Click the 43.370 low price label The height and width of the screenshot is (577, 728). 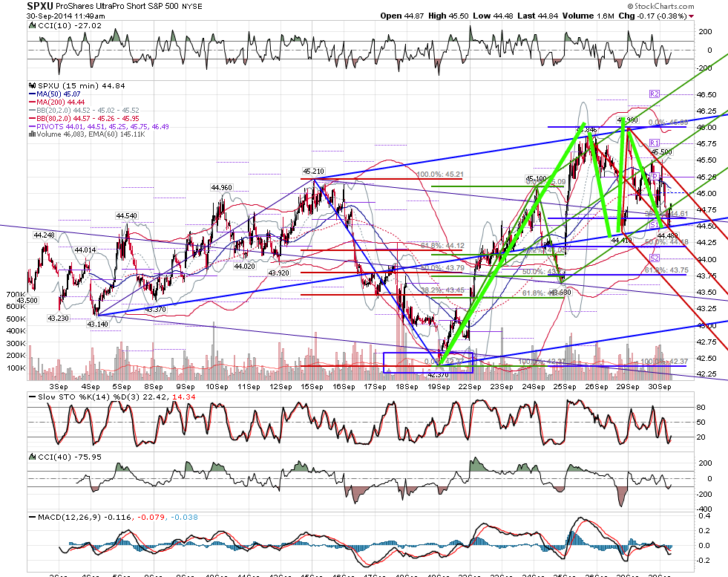click(155, 310)
